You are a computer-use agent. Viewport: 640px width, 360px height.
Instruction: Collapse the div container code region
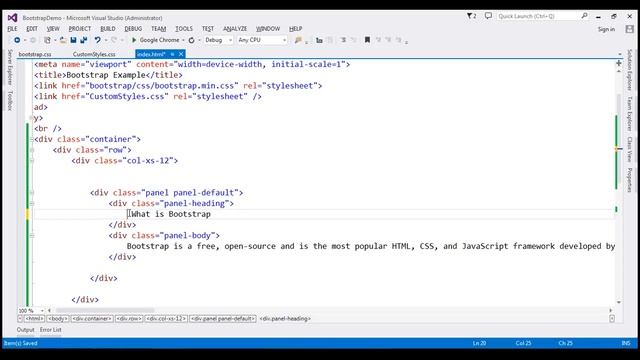pos(32,139)
